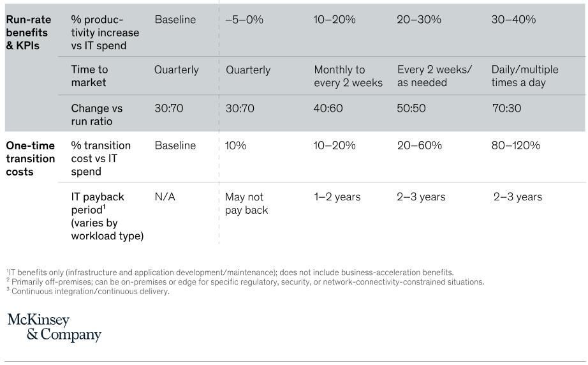Click the '% transition cost vs IT spend' label
588x365 pixels.
101,159
